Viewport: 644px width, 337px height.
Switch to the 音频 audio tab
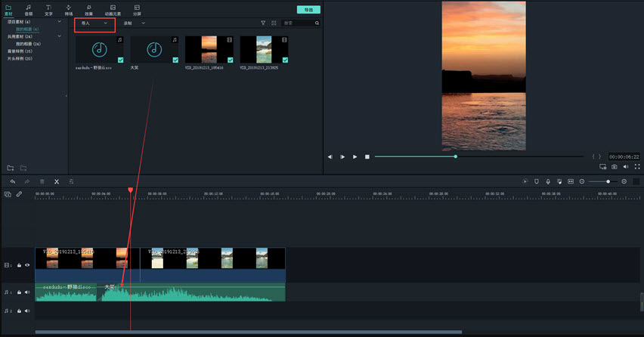[x=28, y=10]
